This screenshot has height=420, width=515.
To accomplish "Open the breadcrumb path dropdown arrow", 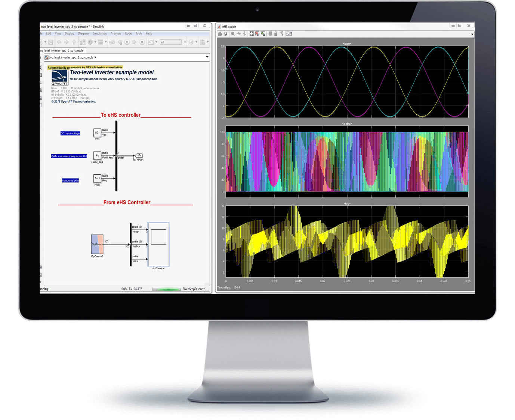I will point(207,57).
